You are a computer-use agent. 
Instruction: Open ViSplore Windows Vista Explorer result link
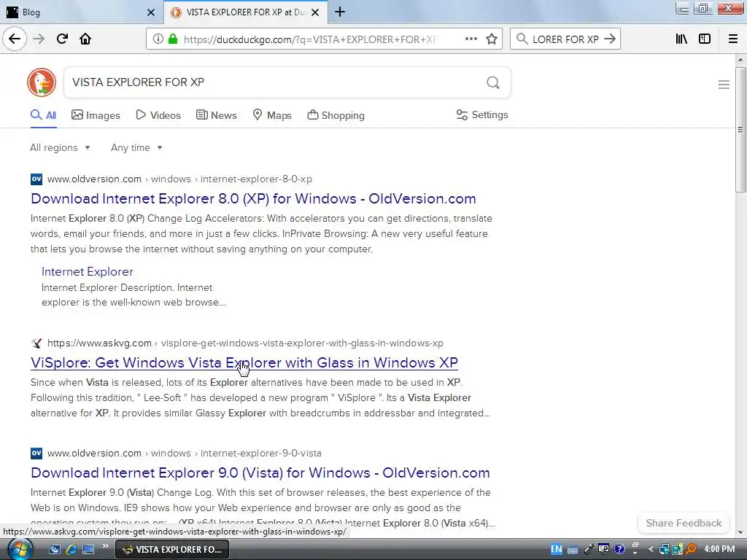pyautogui.click(x=244, y=363)
